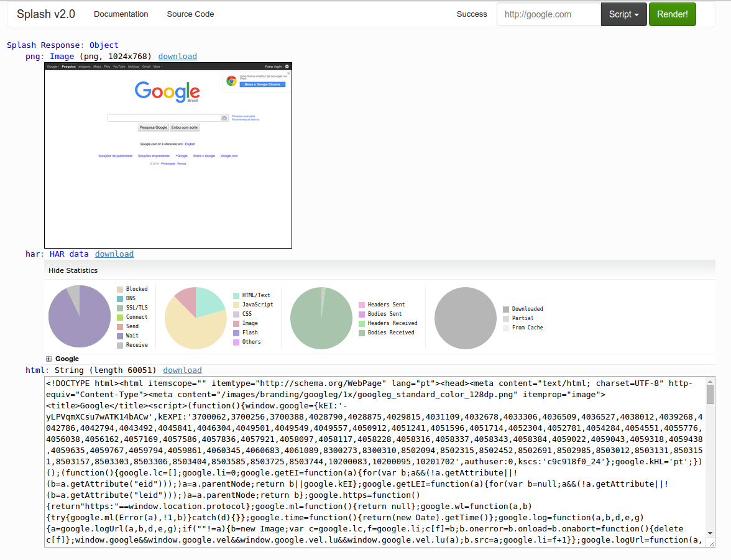Click the html scrollbar down arrow

coord(710,533)
